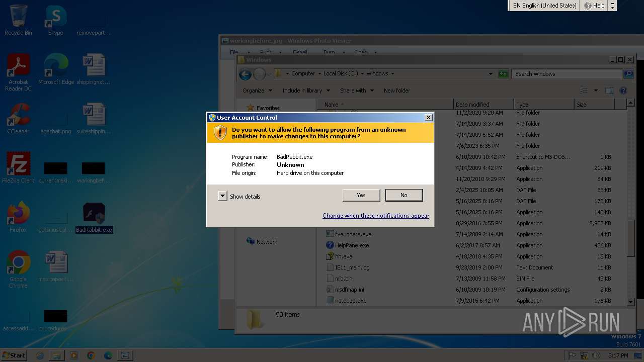Open Windows Explorer taskbar button
644x362 pixels.
57,355
